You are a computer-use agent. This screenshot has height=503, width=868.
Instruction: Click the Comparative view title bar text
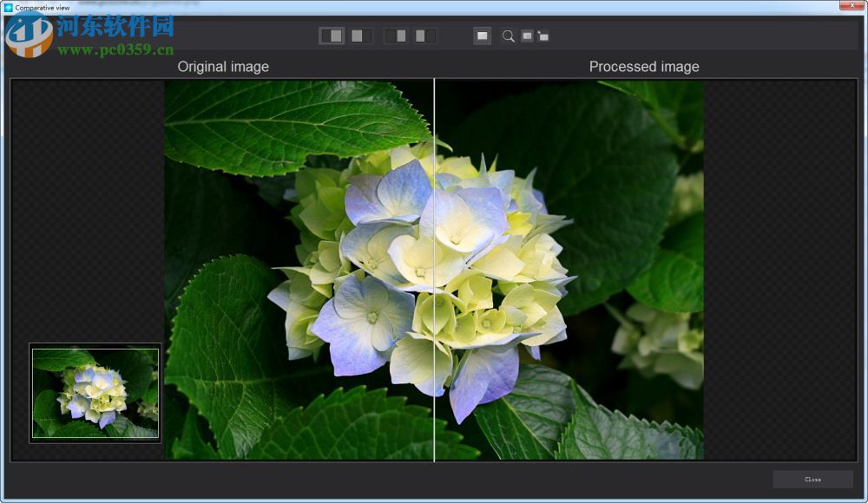point(42,7)
